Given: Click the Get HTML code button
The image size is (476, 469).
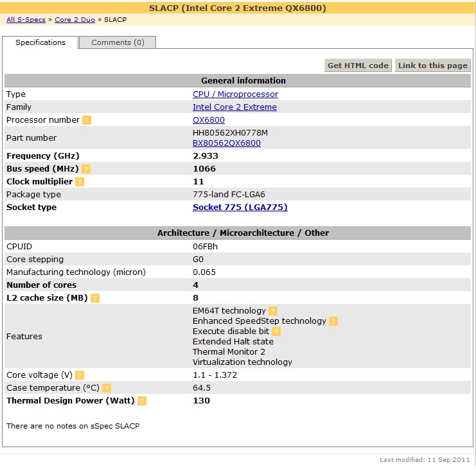Looking at the screenshot, I should tap(358, 66).
